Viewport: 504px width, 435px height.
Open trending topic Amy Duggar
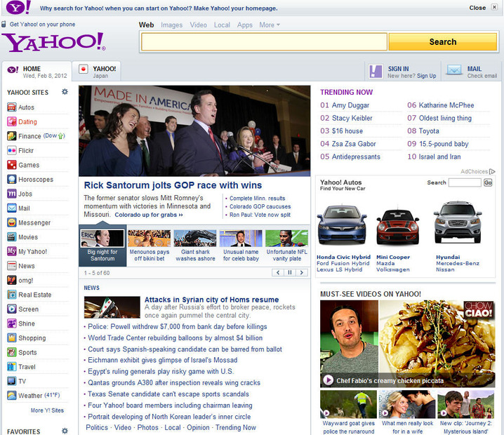pyautogui.click(x=350, y=105)
